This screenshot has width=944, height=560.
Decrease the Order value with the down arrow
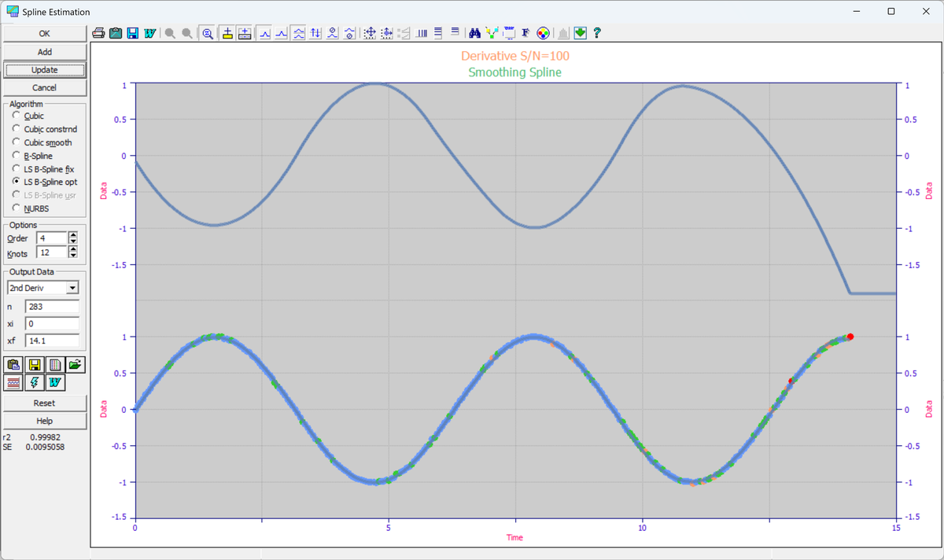(73, 241)
